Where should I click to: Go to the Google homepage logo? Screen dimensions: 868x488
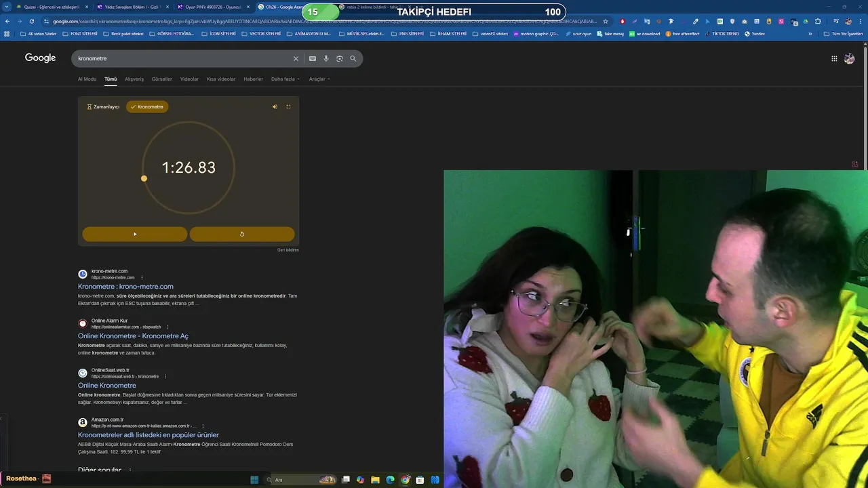(x=40, y=58)
